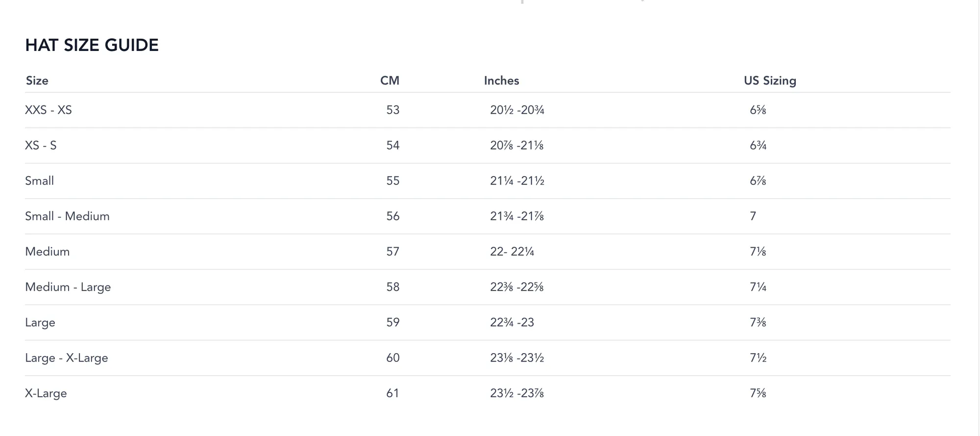Click the 57 CM value
The image size is (980, 436).
393,251
